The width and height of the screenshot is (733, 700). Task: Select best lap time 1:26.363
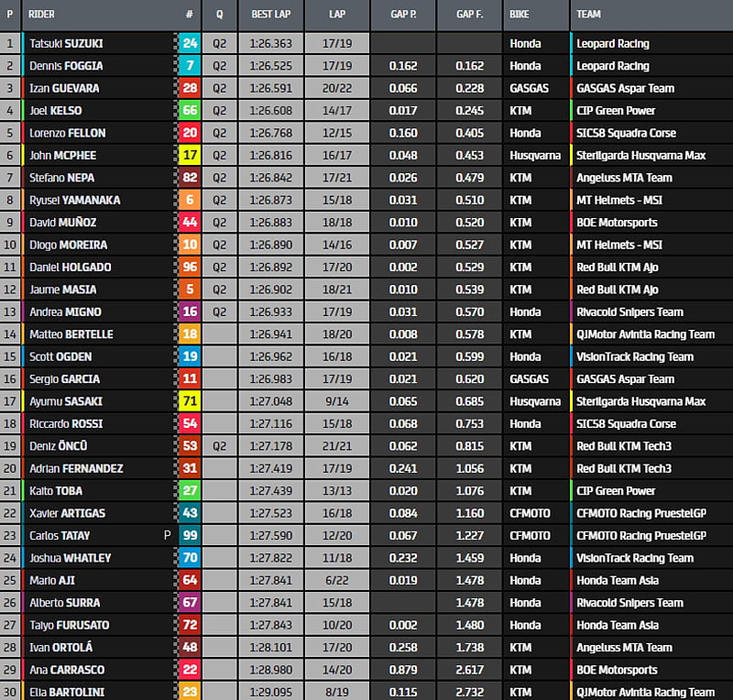click(270, 43)
